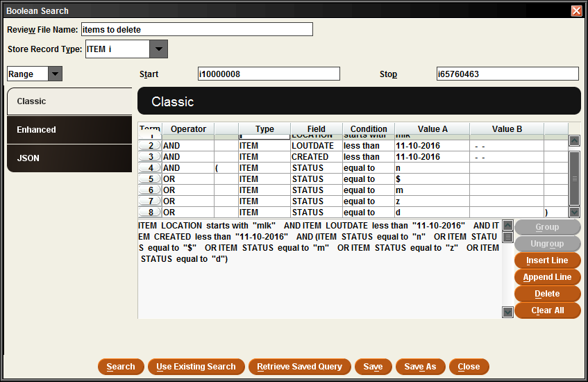This screenshot has height=382, width=588.
Task: Switch to the Enhanced tab
Action: pyautogui.click(x=69, y=130)
